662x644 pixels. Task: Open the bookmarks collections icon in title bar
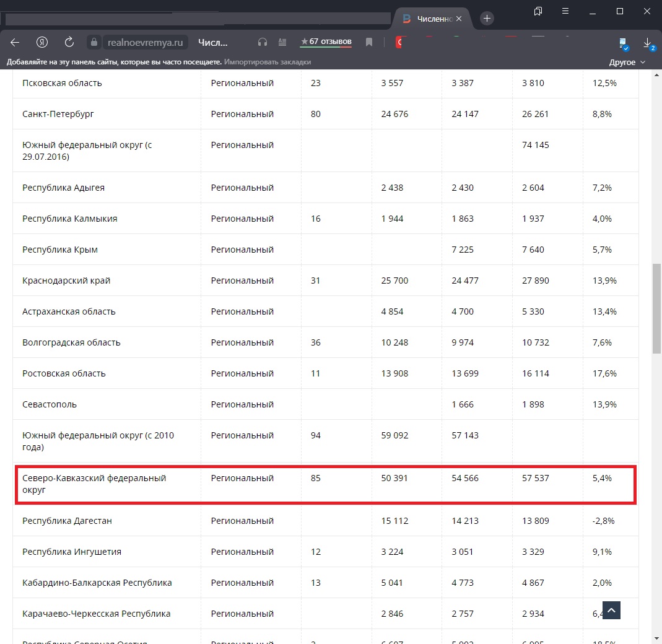[x=538, y=11]
